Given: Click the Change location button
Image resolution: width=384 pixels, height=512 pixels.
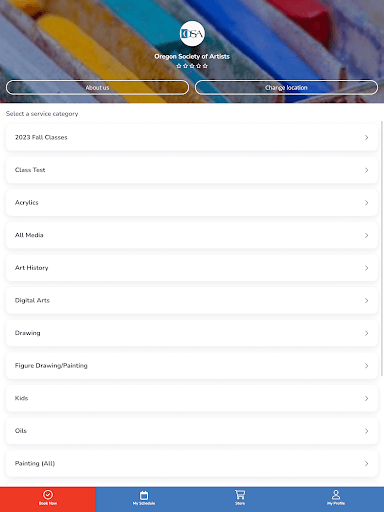Looking at the screenshot, I should coord(286,87).
